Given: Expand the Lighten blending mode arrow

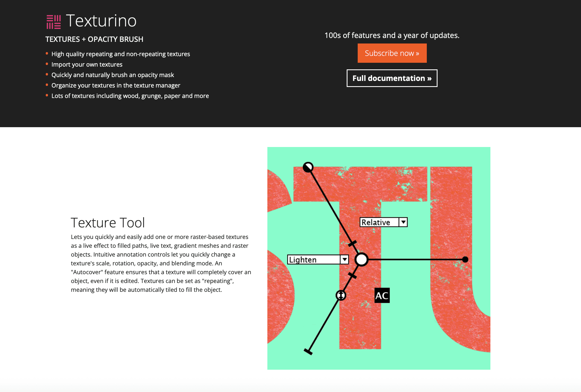Looking at the screenshot, I should (x=344, y=259).
